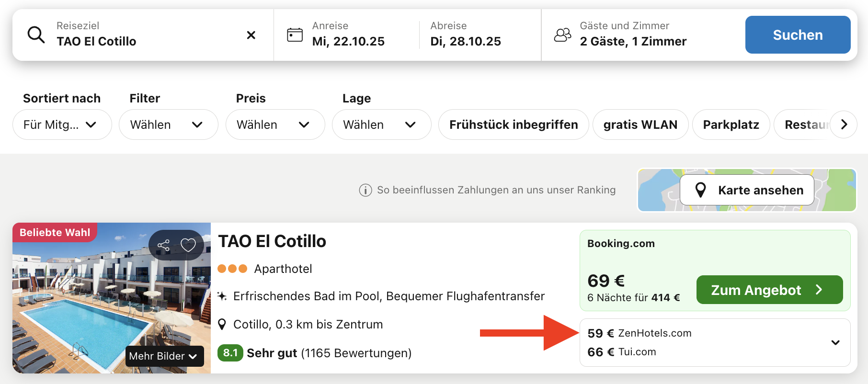Click the calendar icon beside Anreise

pyautogui.click(x=295, y=35)
